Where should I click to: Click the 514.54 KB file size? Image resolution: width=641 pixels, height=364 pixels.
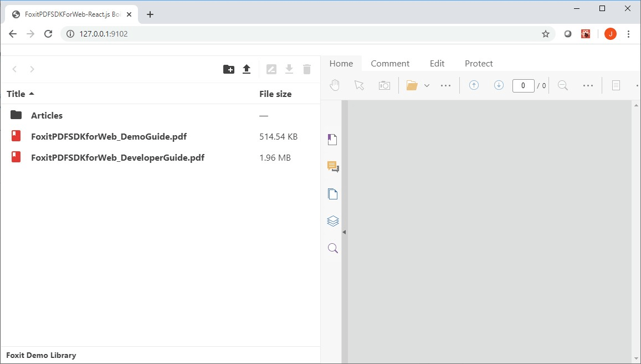(278, 137)
